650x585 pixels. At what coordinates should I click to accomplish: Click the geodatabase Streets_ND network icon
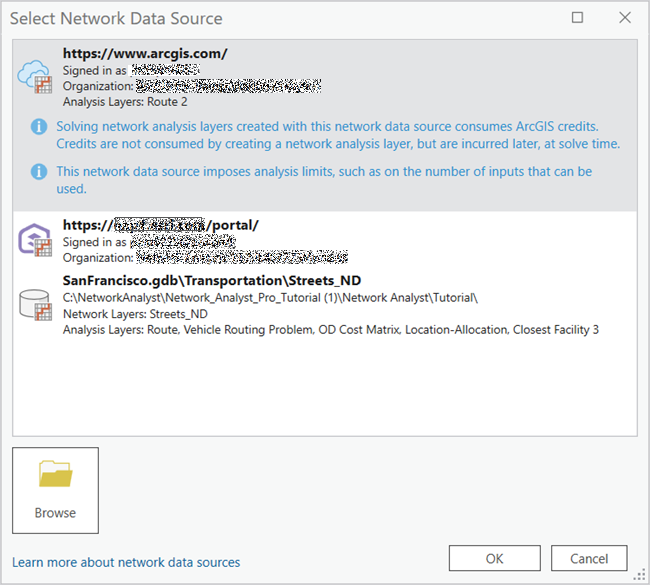[x=35, y=305]
